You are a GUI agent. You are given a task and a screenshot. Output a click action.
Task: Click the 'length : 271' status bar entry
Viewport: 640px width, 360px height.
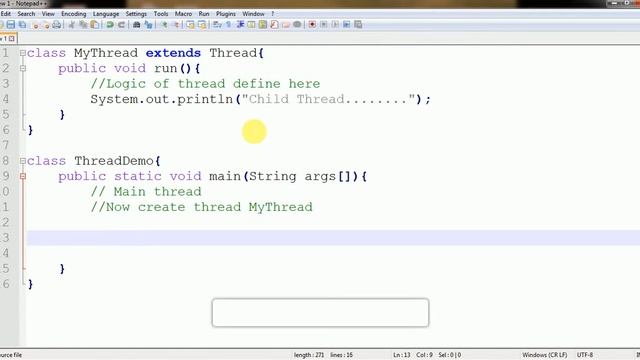coord(309,355)
